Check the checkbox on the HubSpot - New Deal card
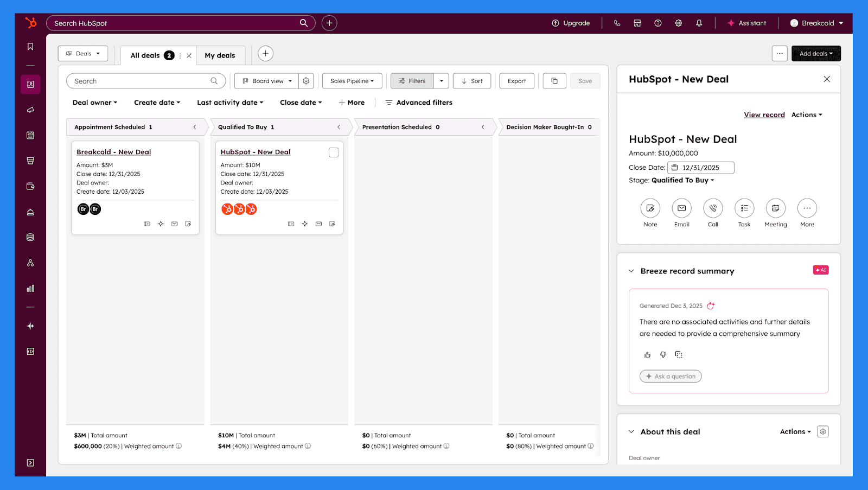Viewport: 868px width, 490px height. click(x=333, y=152)
